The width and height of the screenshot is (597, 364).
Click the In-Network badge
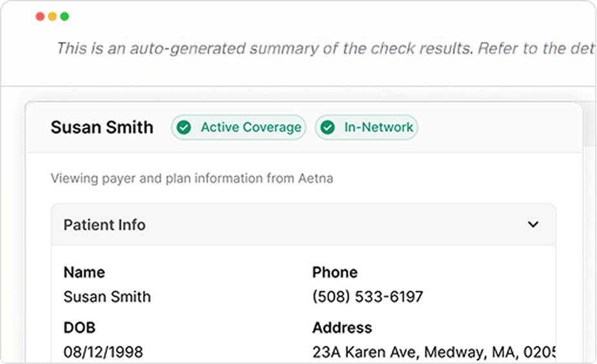point(366,128)
